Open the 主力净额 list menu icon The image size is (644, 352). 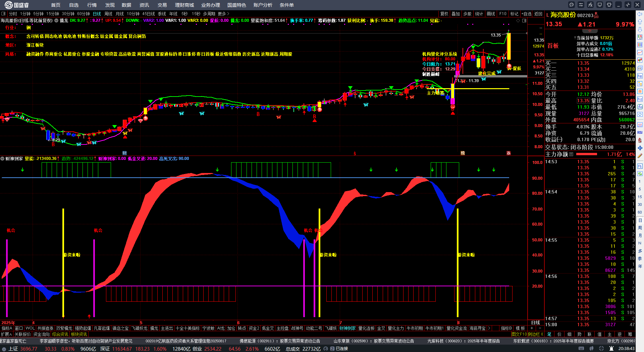571,154
